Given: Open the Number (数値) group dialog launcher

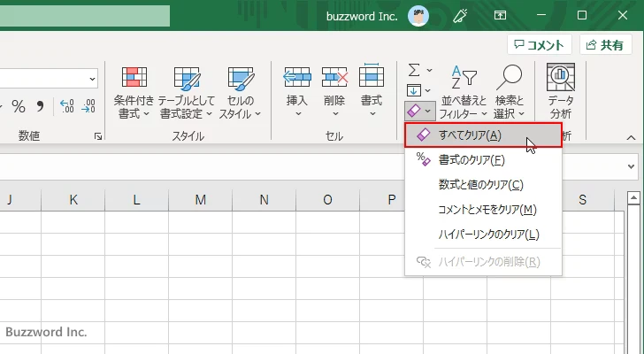Looking at the screenshot, I should pos(97,137).
